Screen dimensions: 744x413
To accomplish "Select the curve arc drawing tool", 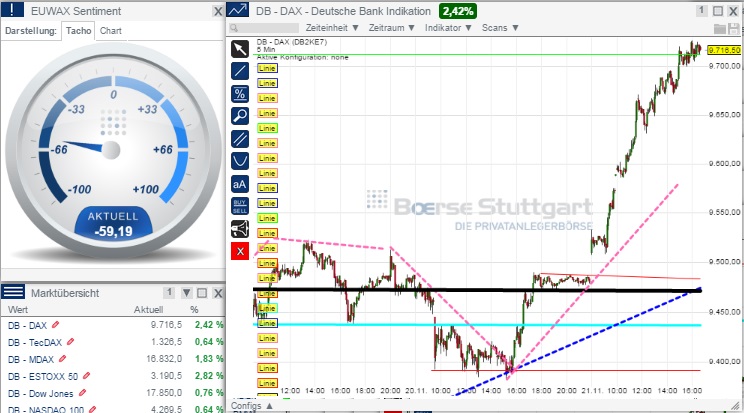I will coord(240,161).
